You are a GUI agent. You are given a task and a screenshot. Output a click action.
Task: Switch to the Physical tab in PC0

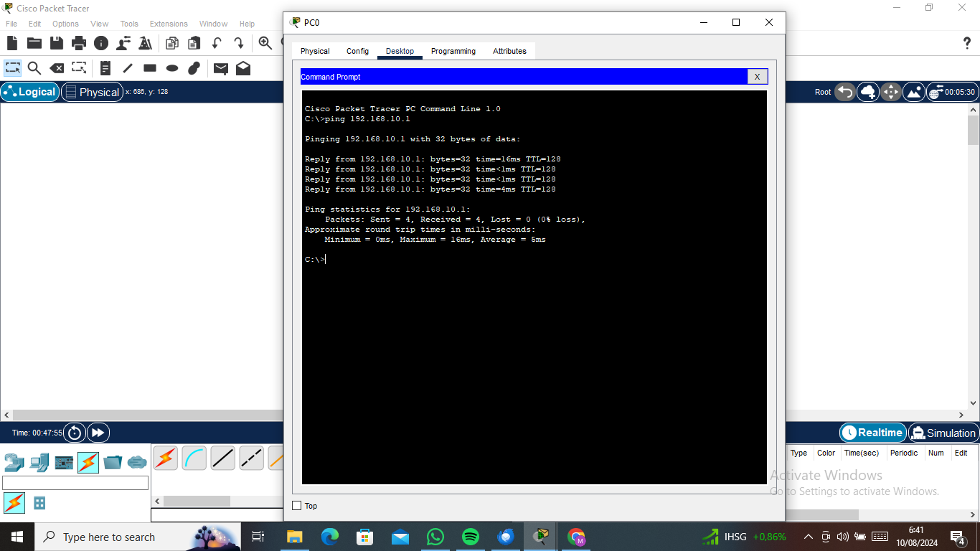tap(315, 51)
